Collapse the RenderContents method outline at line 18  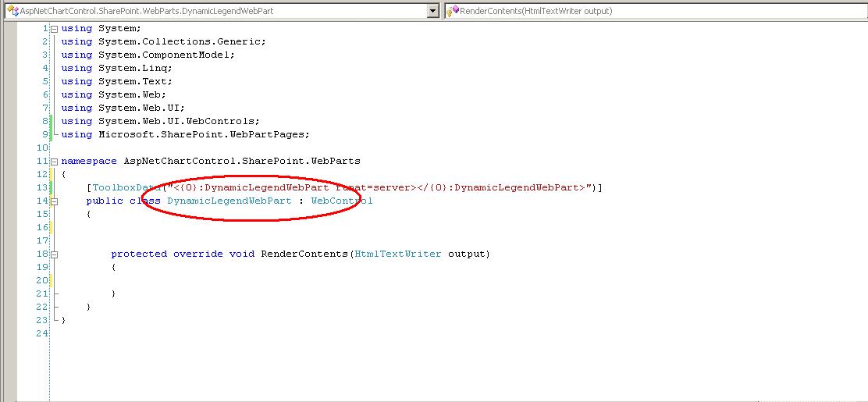(55, 254)
